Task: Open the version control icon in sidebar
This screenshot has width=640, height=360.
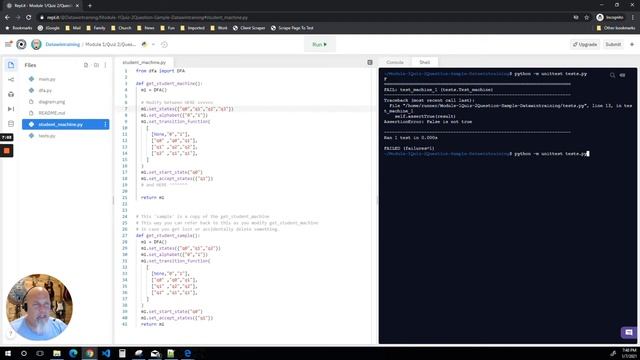Action: (11, 80)
